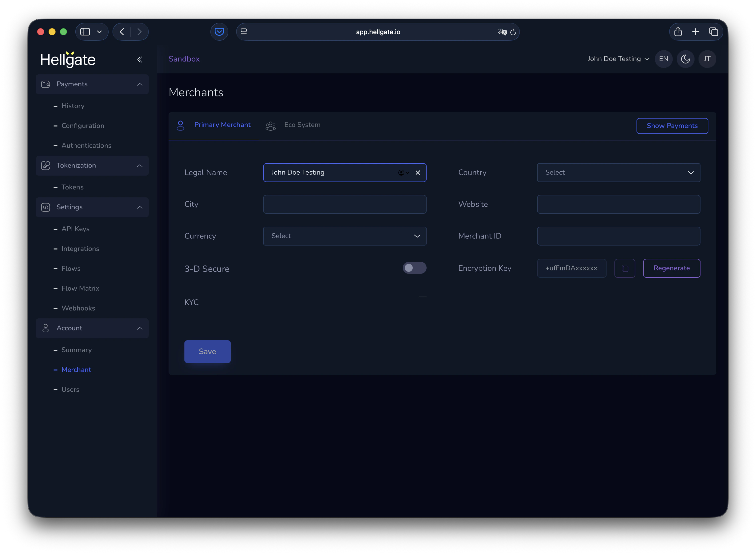The image size is (756, 554).
Task: Show Safari tab overview
Action: click(x=713, y=32)
